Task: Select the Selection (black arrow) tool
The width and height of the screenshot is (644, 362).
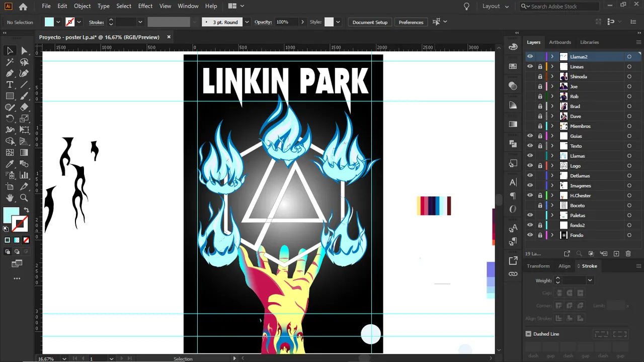Action: click(10, 51)
